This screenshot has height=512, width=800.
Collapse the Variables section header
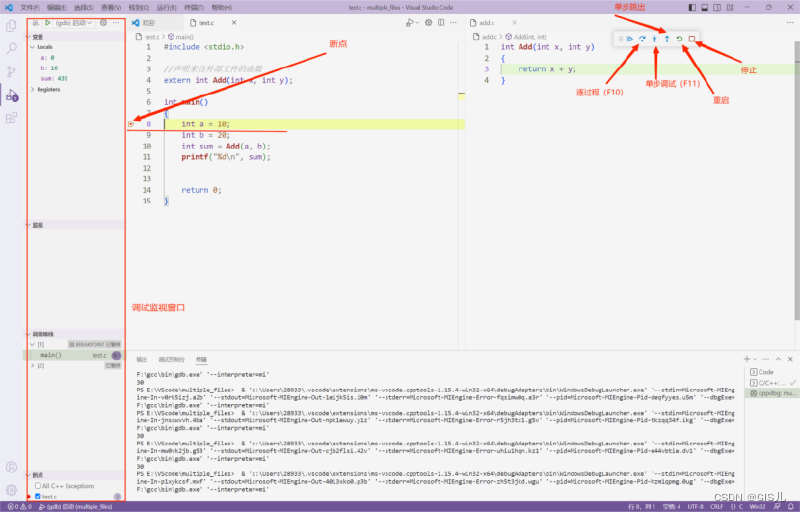(x=74, y=37)
